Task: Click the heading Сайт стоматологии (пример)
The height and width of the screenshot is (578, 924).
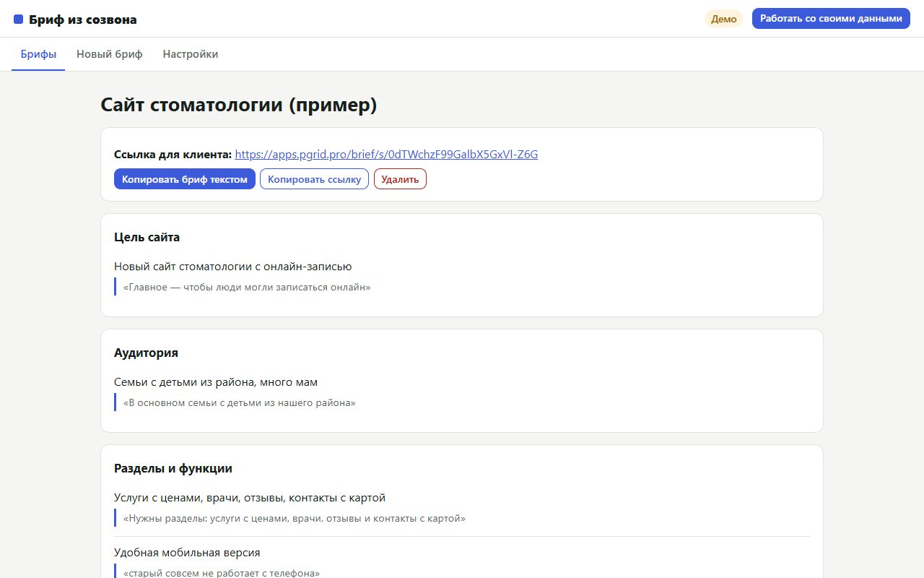Action: [x=239, y=105]
